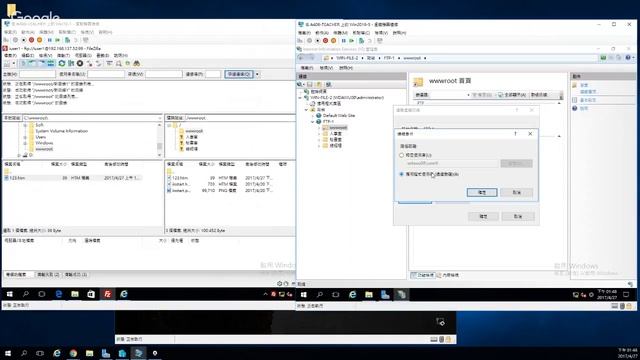Click orange save state icon, left VM
The width and height of the screenshot is (640, 360).
coord(40,40)
